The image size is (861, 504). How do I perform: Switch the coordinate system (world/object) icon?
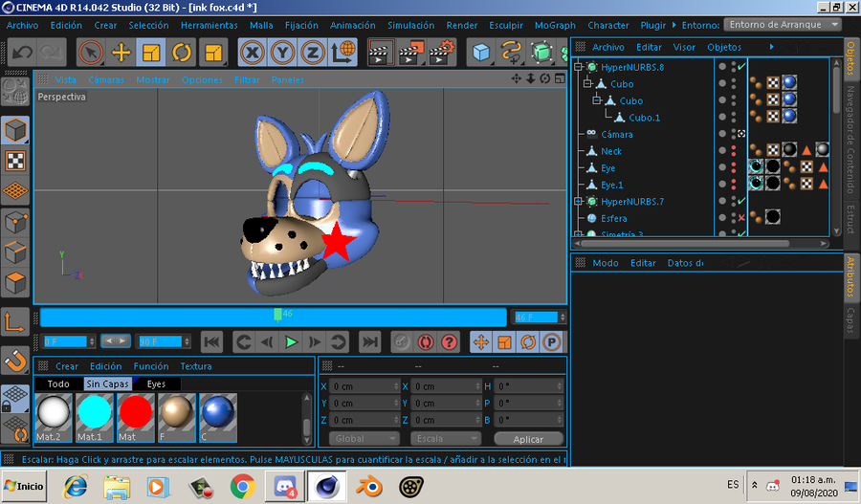click(x=342, y=53)
